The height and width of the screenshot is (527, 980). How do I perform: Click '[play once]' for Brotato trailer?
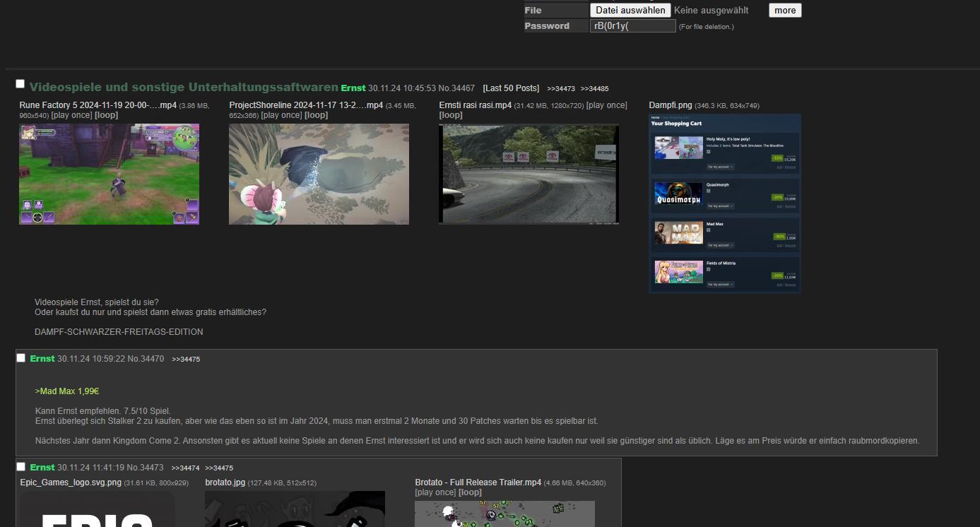436,492
